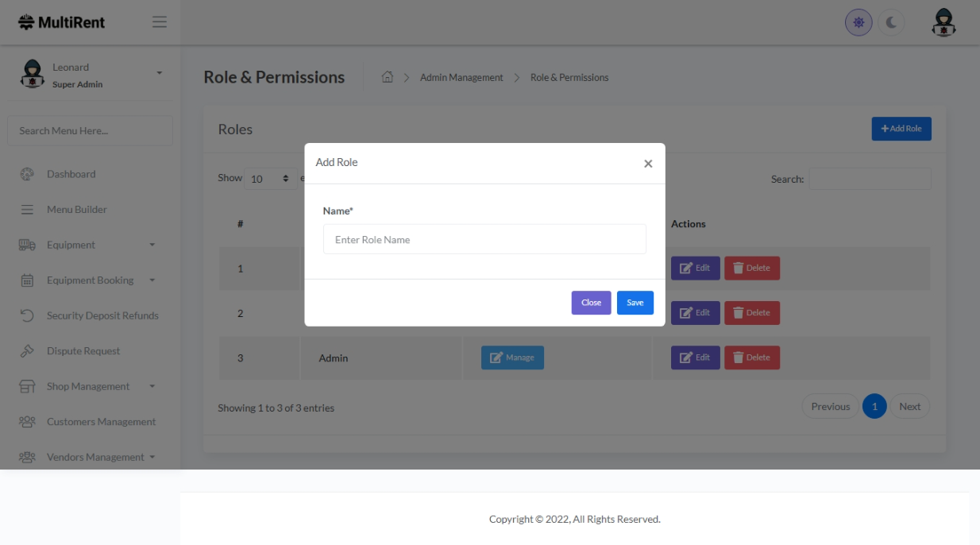Open Menu Builder in sidebar
The width and height of the screenshot is (980, 545).
click(76, 210)
